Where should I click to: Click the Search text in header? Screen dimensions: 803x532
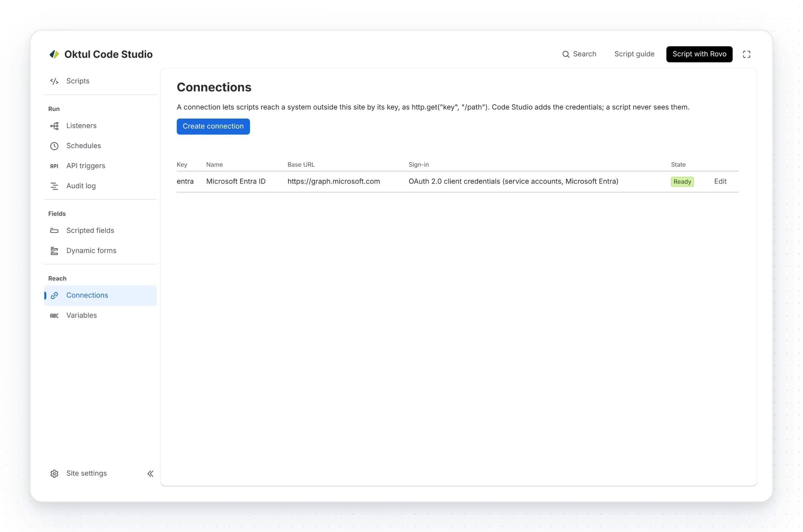coord(584,54)
